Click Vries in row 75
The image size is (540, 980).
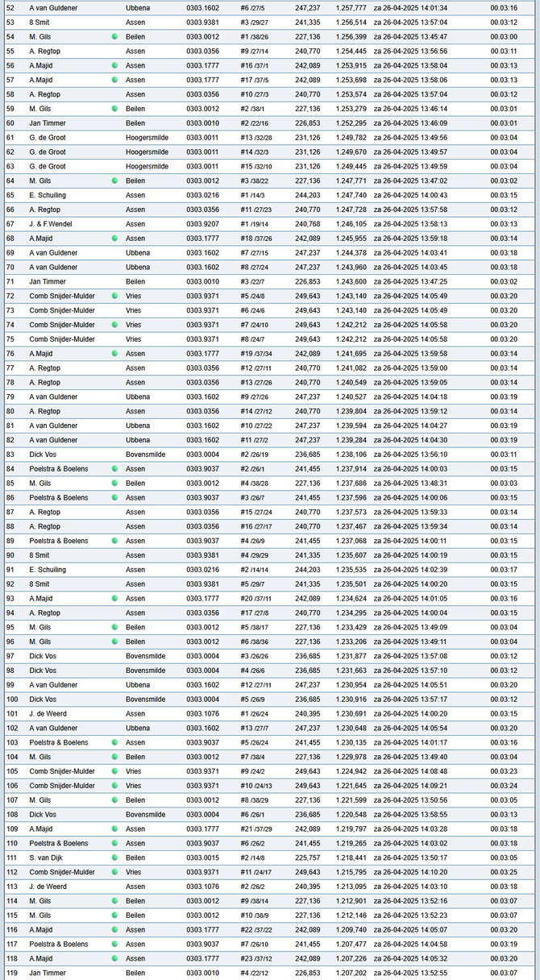click(134, 339)
